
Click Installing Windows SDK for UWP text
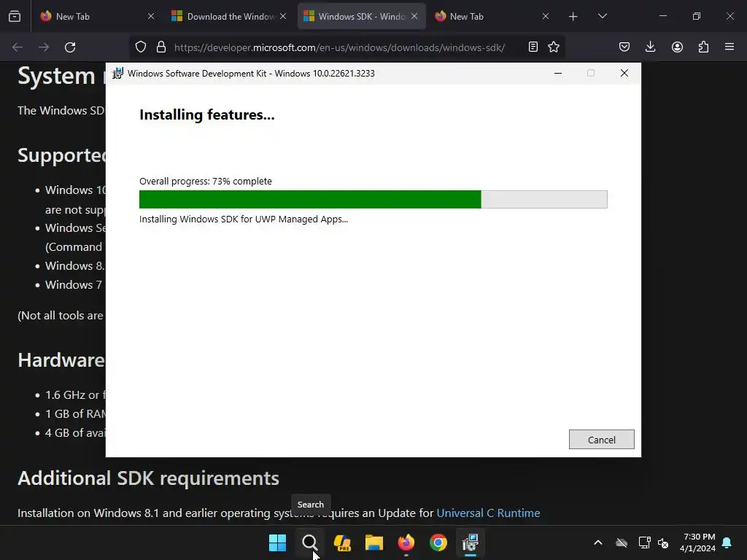(244, 219)
